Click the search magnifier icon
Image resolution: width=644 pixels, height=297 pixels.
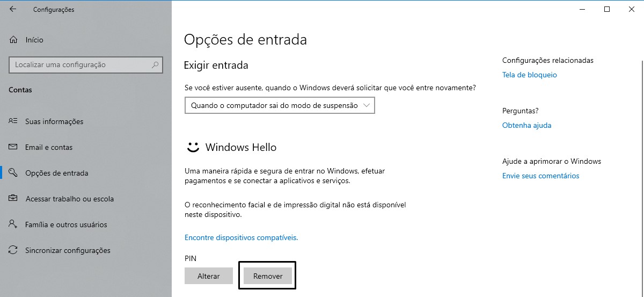pos(155,65)
